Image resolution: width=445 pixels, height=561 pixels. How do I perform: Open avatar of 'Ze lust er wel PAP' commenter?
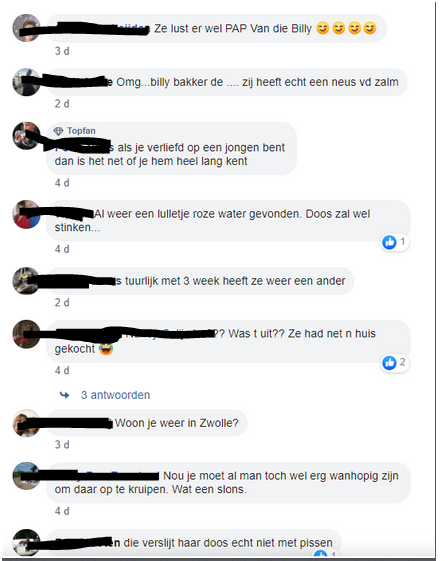26,28
